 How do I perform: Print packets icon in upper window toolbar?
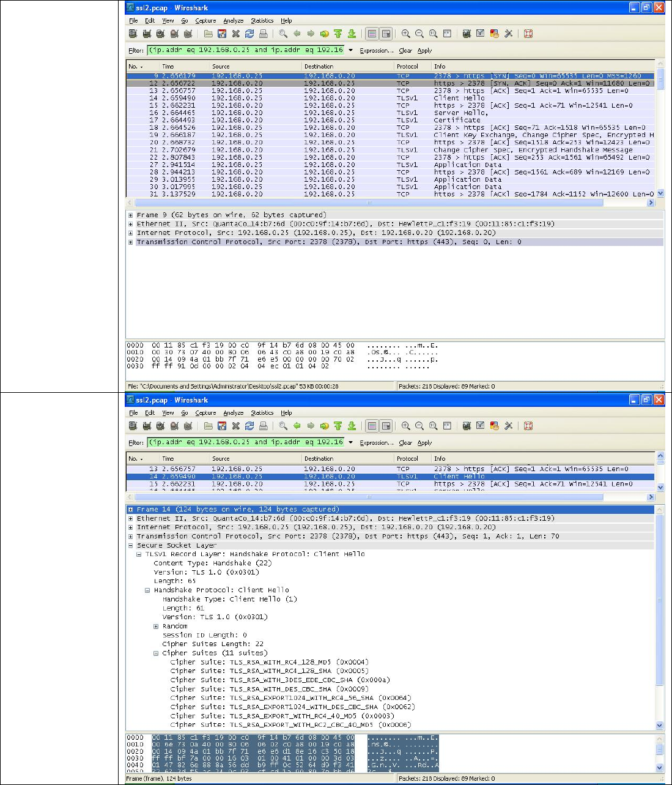(x=263, y=34)
